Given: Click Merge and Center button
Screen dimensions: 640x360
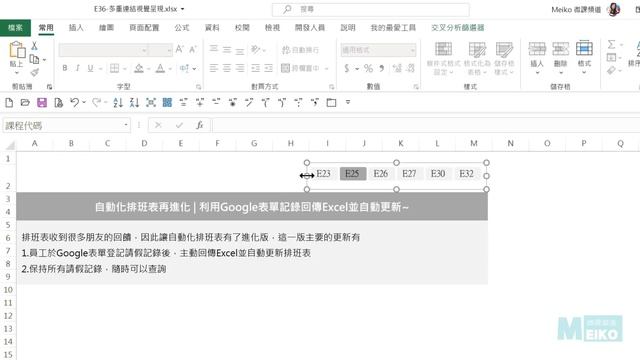Looking at the screenshot, I should 301,68.
